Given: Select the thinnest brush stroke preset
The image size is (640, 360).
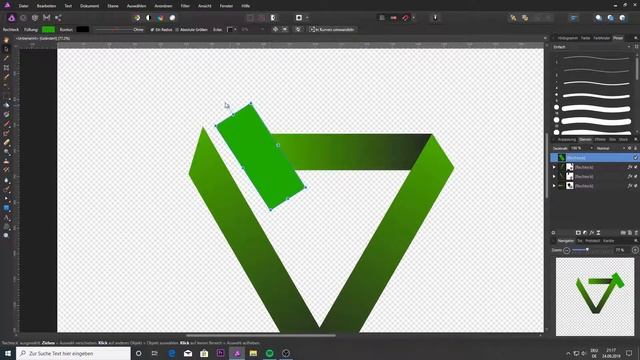Looking at the screenshot, I should pos(596,58).
